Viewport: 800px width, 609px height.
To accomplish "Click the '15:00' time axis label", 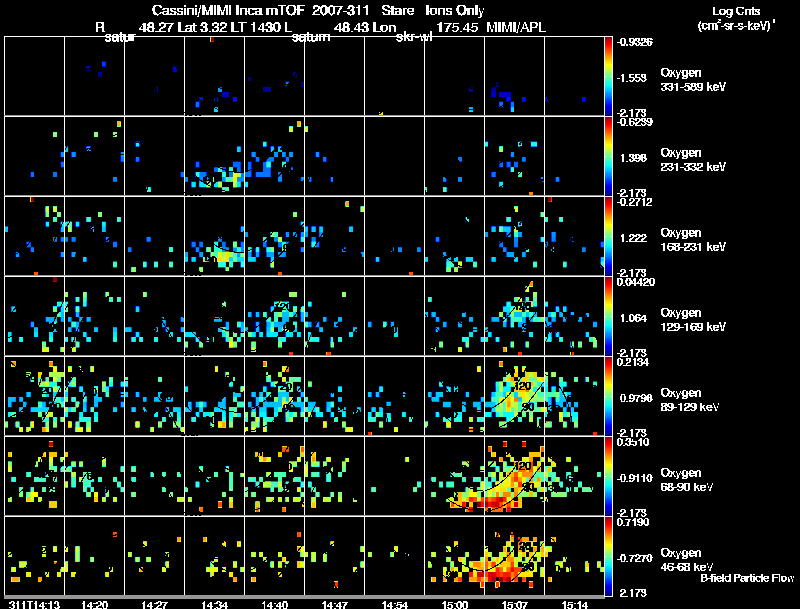I will coord(455,605).
